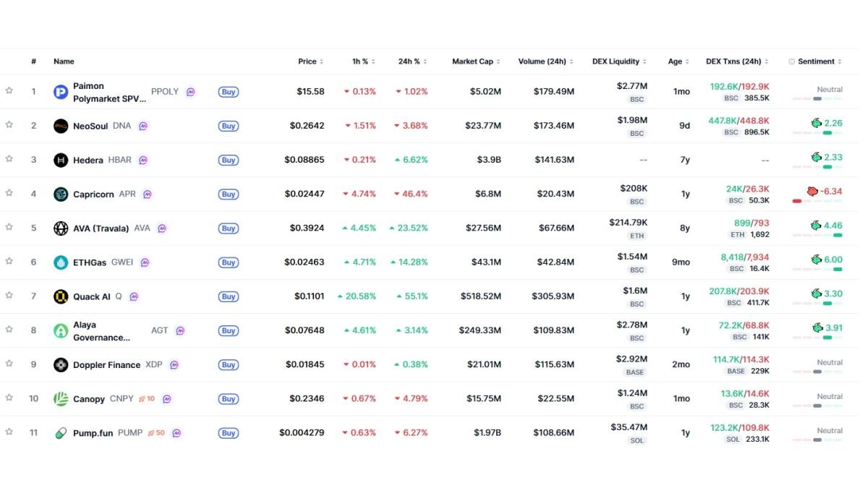Screen dimensions: 868x488
Task: Click bullish sentiment icon on ETHGas row
Action: [x=817, y=260]
